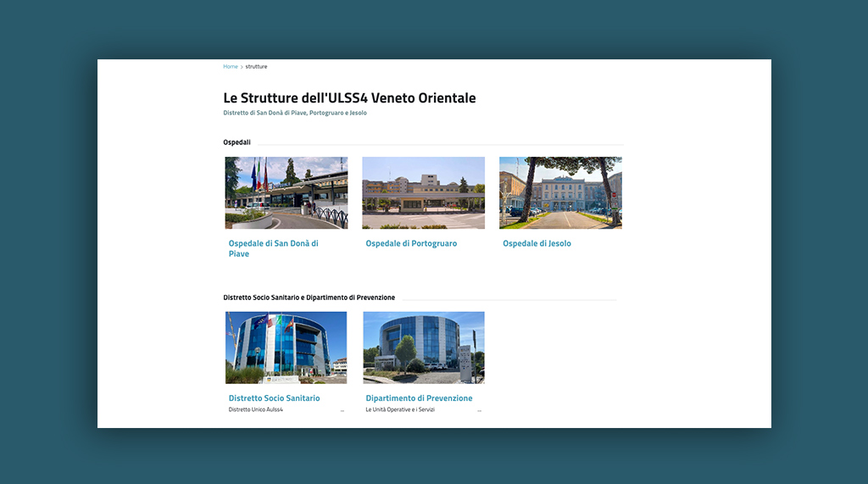Click the strutture breadcrumb item
The height and width of the screenshot is (484, 868).
[256, 66]
